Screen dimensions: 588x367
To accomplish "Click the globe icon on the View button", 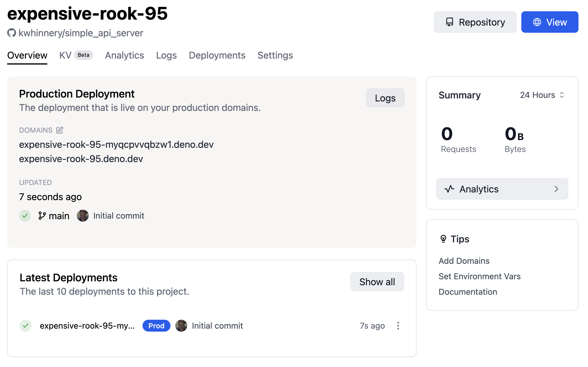I will coord(537,22).
